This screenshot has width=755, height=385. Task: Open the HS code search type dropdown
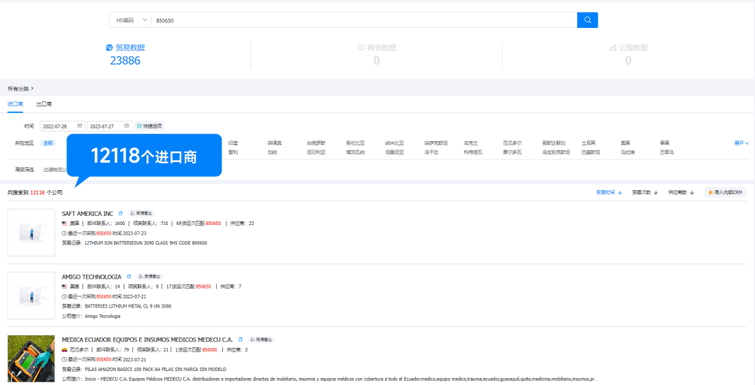point(131,20)
